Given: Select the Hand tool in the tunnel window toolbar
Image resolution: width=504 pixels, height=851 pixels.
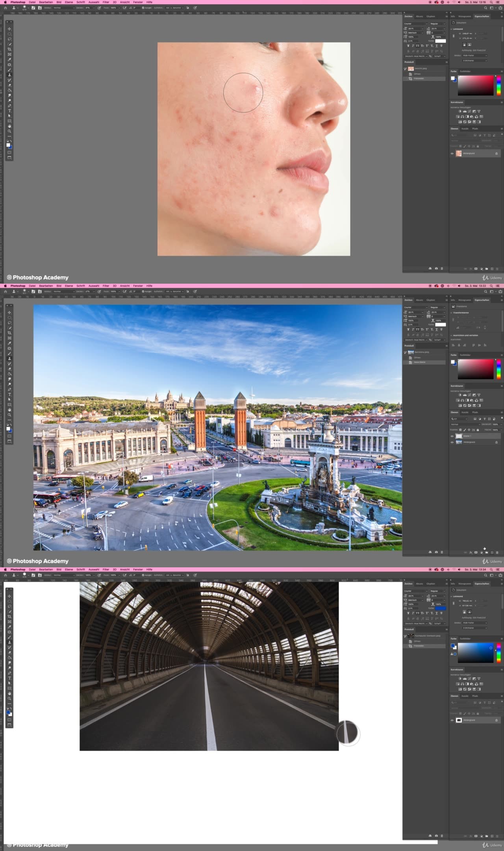Looking at the screenshot, I should click(x=9, y=693).
